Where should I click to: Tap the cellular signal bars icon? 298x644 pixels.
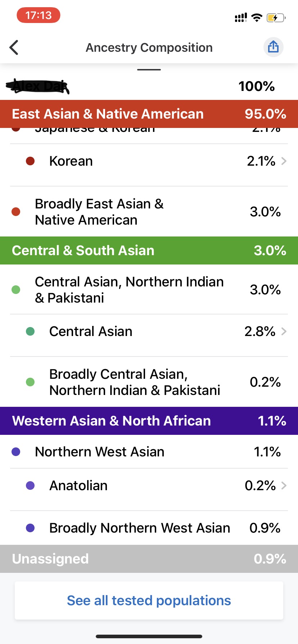tap(241, 17)
